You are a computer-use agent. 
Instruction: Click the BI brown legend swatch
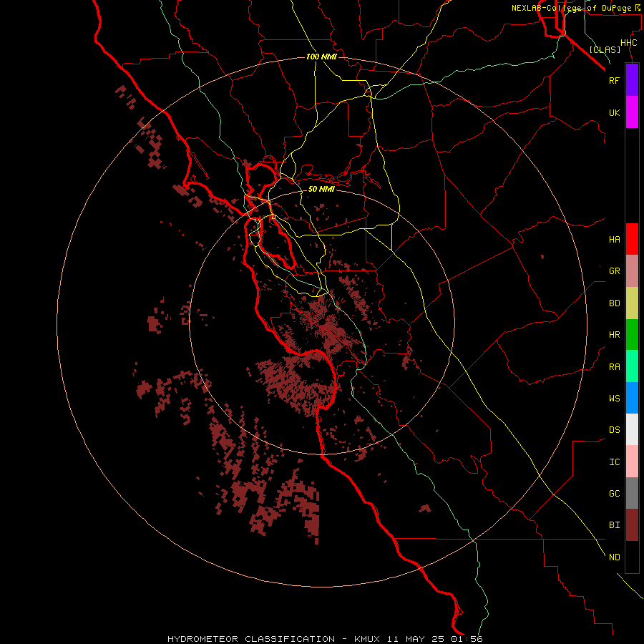[632, 525]
